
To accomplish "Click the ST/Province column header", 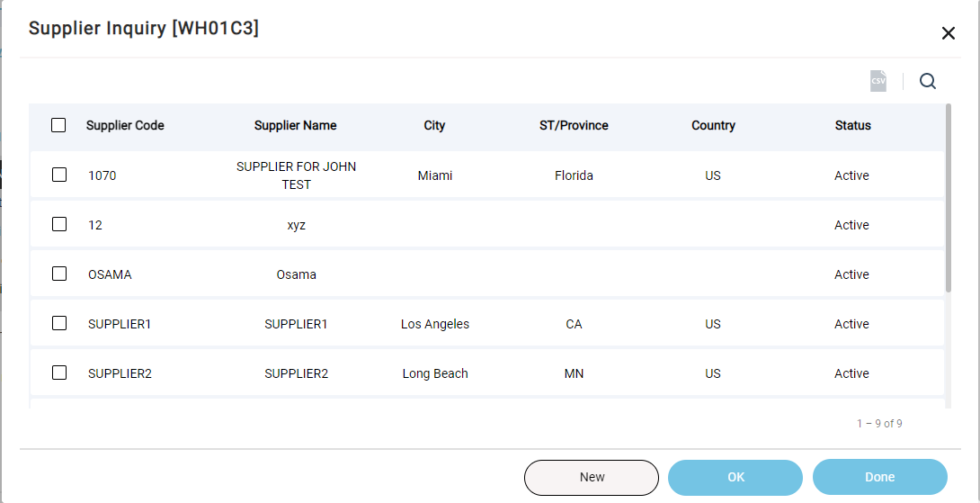I will pyautogui.click(x=574, y=125).
